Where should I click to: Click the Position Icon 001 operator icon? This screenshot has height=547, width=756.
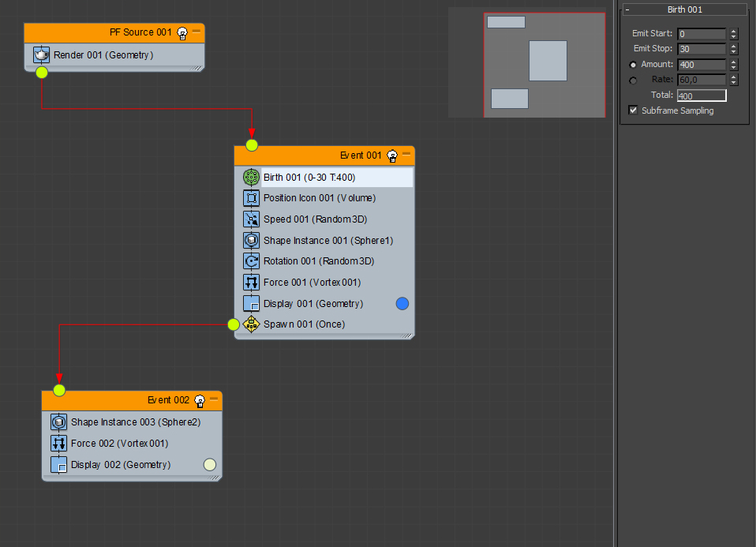(251, 198)
